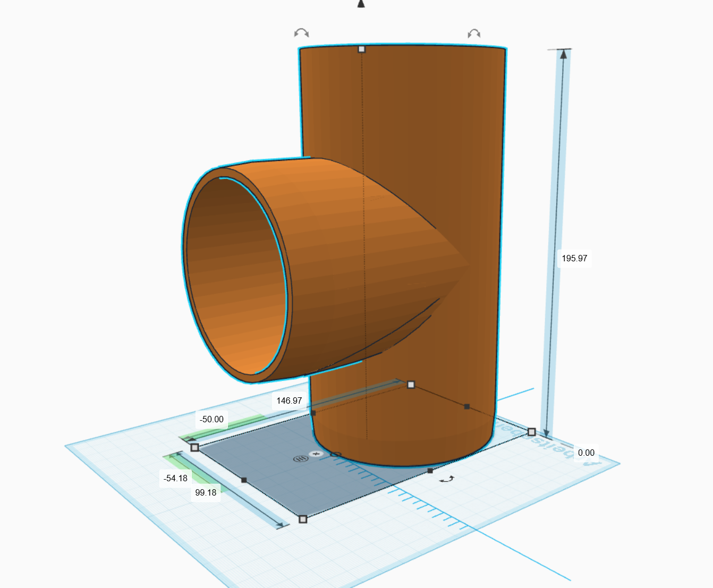Image resolution: width=713 pixels, height=588 pixels.
Task: Click the left curved rotation arrow at top
Action: 301,33
